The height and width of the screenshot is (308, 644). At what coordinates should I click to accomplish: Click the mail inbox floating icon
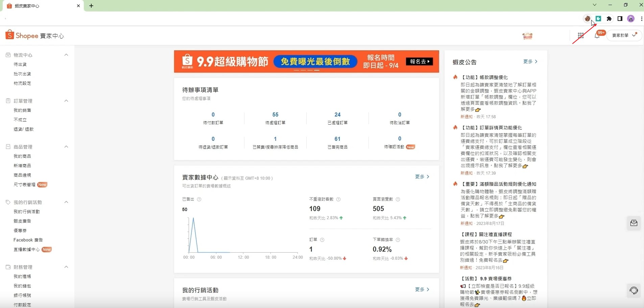pyautogui.click(x=634, y=223)
